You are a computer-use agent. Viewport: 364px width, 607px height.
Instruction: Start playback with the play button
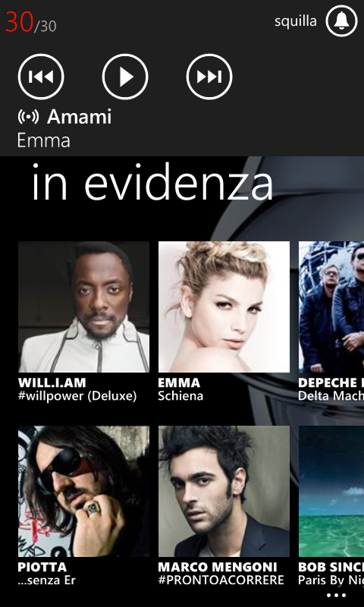(125, 77)
